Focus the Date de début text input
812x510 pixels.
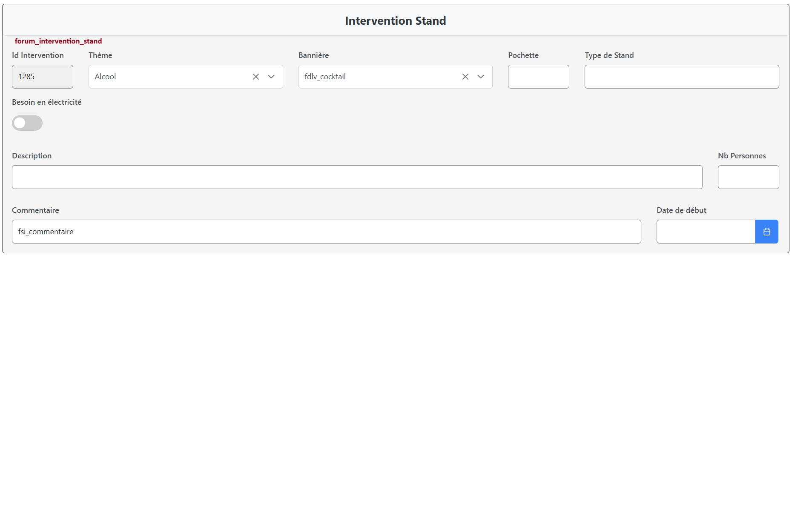pos(706,232)
